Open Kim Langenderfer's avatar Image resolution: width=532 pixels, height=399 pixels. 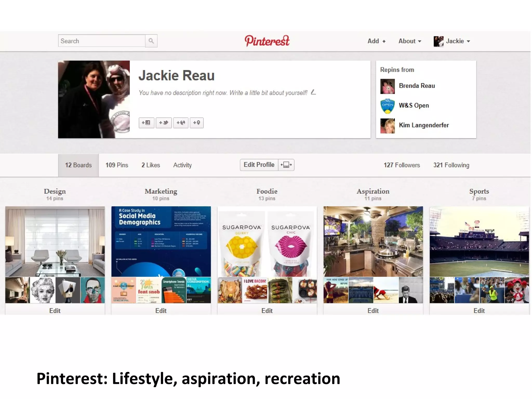(388, 126)
